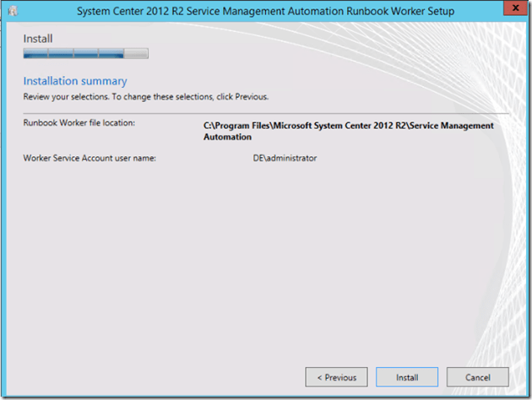The height and width of the screenshot is (400, 532).
Task: Close the Runbook Worker Setup window
Action: [x=509, y=10]
